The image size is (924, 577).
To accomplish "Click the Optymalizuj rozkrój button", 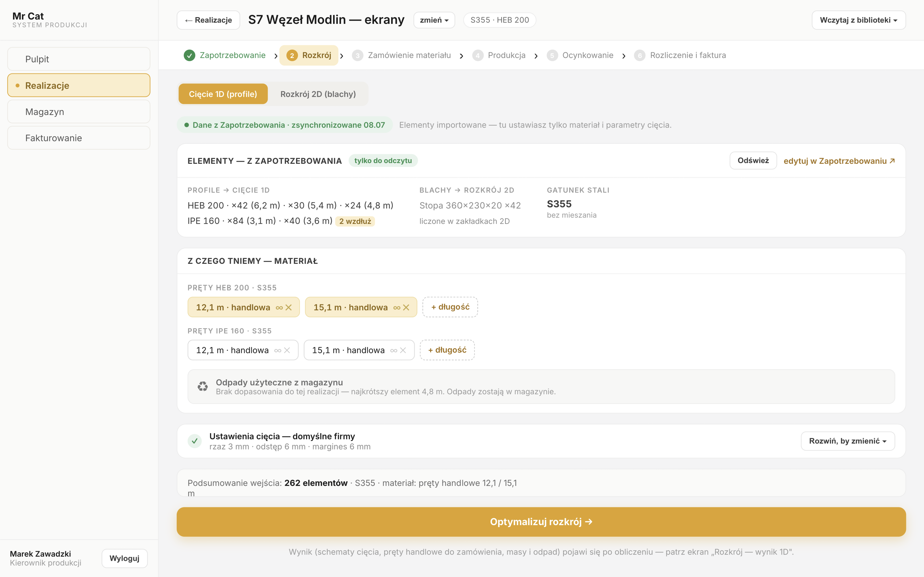I will click(x=541, y=522).
